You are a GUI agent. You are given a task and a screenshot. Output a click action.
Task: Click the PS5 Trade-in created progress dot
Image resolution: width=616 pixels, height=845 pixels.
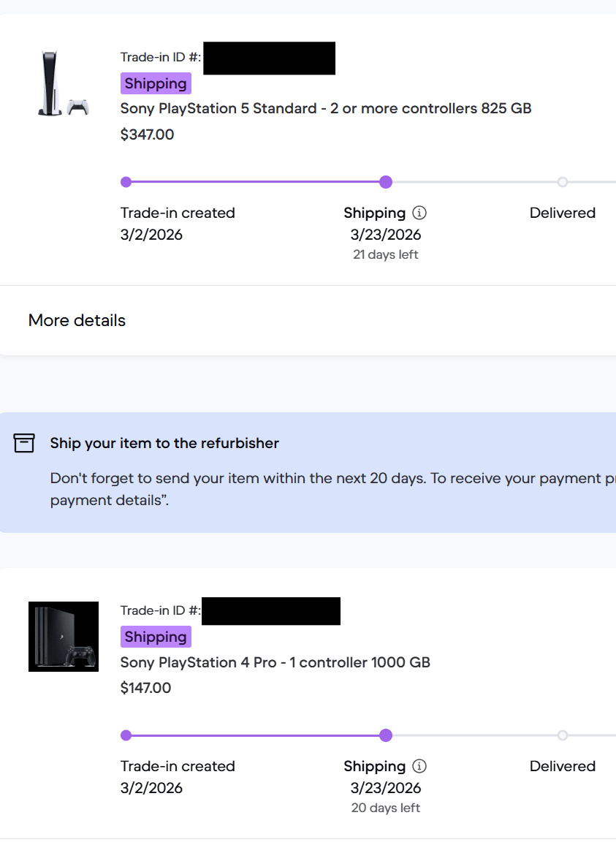[126, 182]
